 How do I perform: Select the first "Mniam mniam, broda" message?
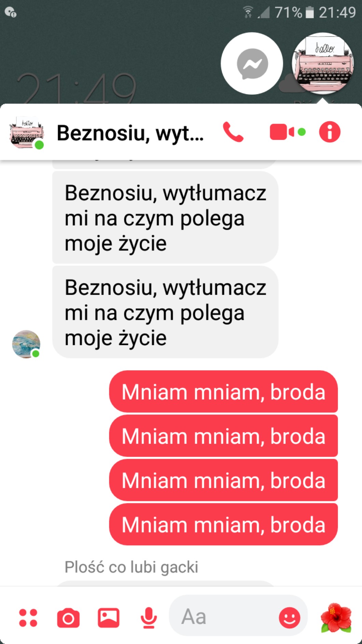click(223, 392)
